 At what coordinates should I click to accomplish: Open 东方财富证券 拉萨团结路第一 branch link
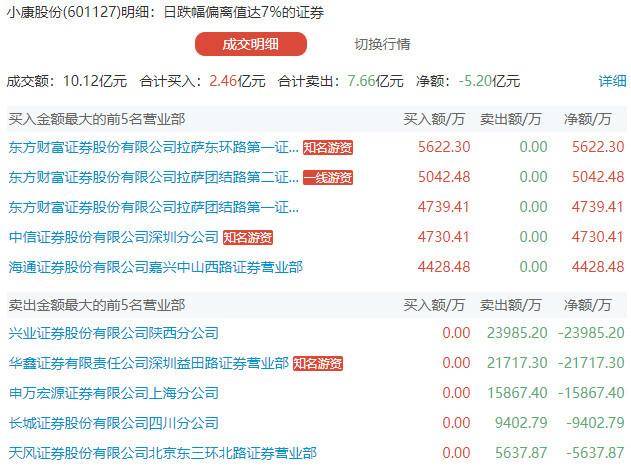click(153, 207)
